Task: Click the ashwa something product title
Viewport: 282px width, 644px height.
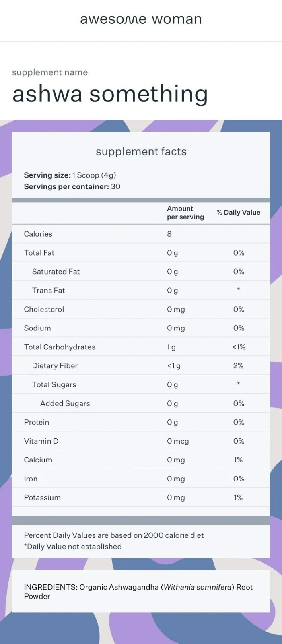Action: click(110, 94)
